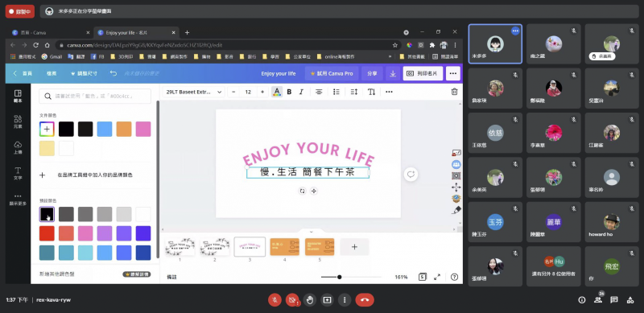This screenshot has width=644, height=313.
Task: Select the 'Enjoy your life' browser tab
Action: 136,32
